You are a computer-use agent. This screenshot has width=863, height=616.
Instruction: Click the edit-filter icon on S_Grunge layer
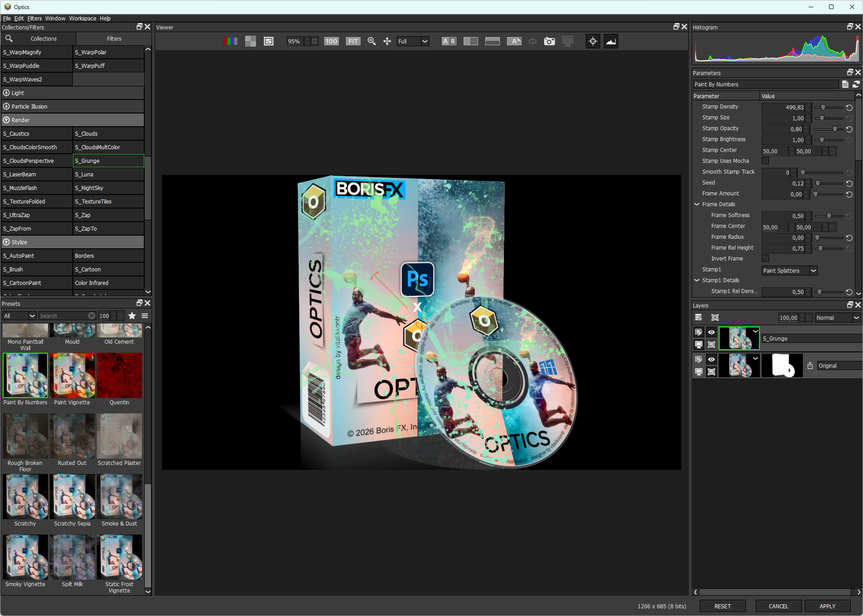click(699, 332)
